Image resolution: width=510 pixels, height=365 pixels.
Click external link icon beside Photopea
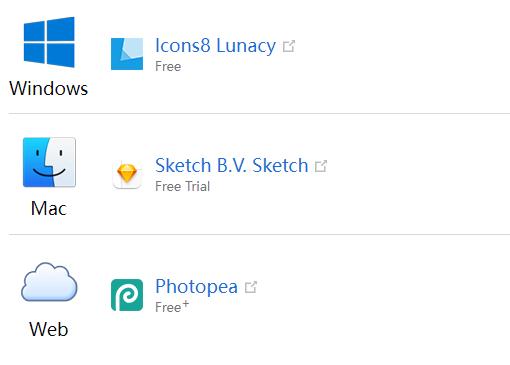coord(251,287)
